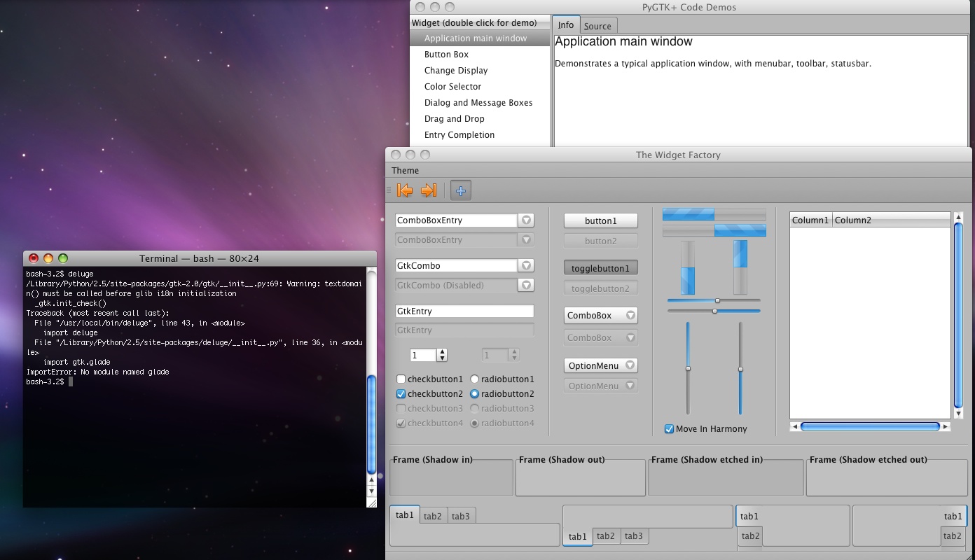The width and height of the screenshot is (975, 560).
Task: Click the orange go-to-first arrow toolbar icon
Action: tap(405, 190)
